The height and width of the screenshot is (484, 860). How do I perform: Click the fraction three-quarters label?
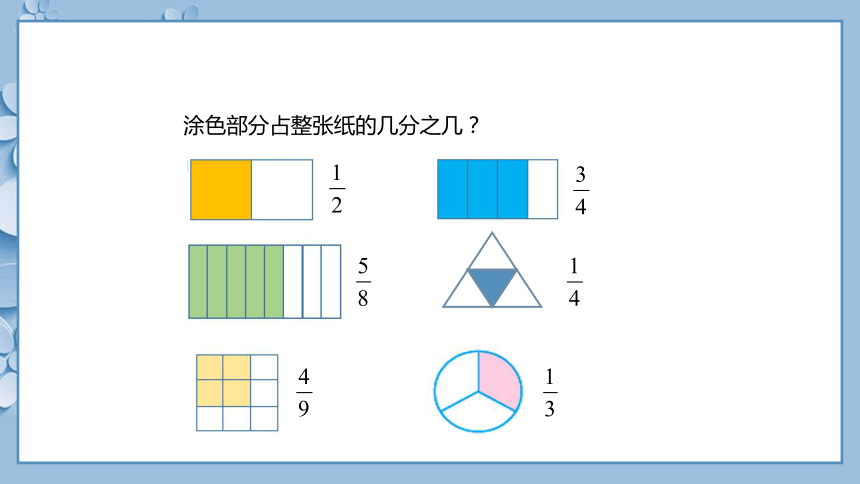581,190
